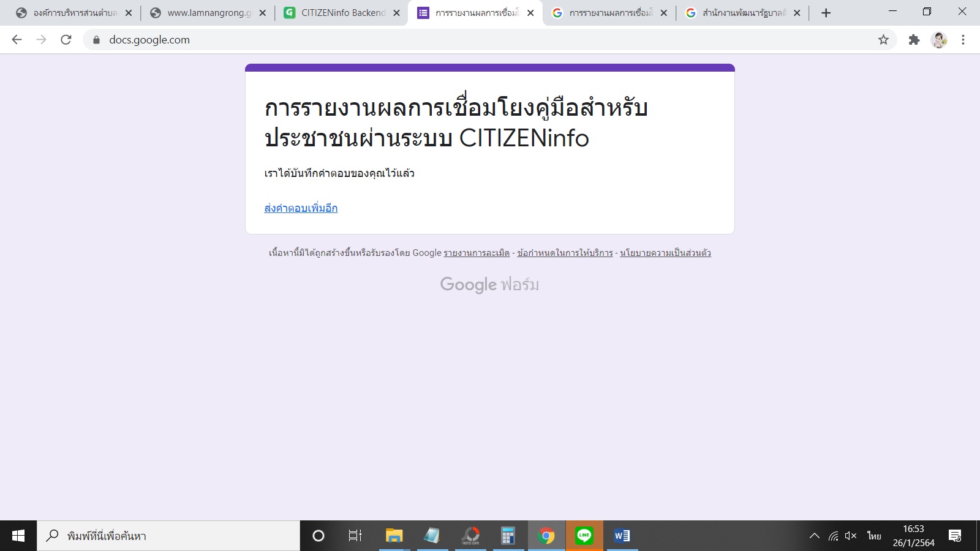The height and width of the screenshot is (551, 980).
Task: Open the รายงานการละเมิด link
Action: coord(477,253)
